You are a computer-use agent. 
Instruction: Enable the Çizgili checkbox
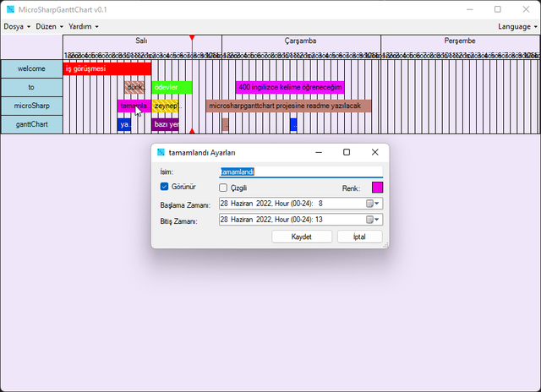coord(224,188)
